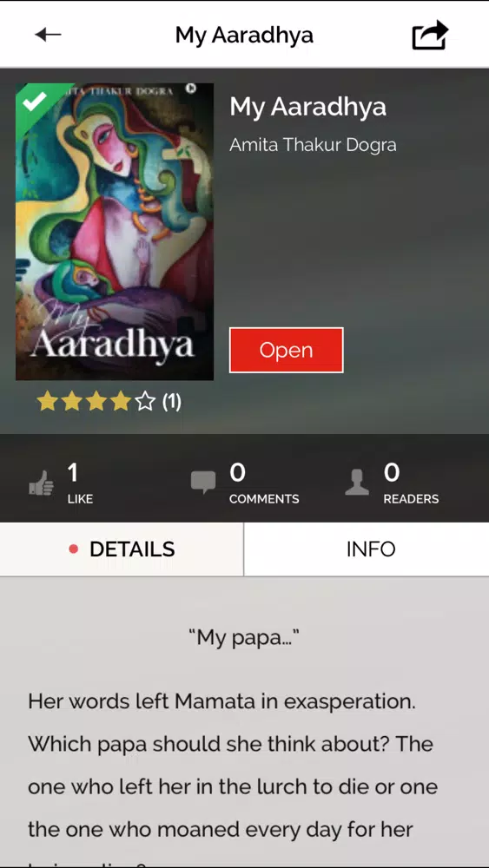Click the third gold rating star
The height and width of the screenshot is (868, 489).
coord(96,402)
